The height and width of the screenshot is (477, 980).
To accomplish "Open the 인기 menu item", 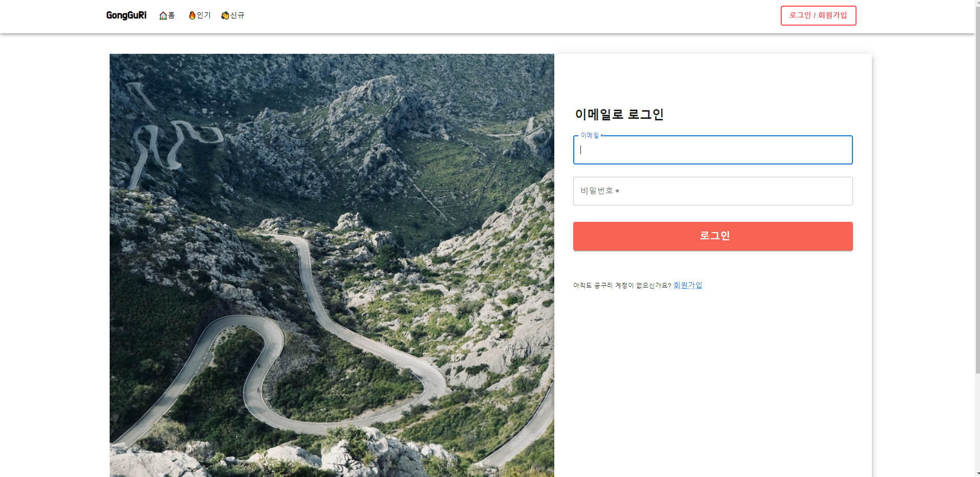I will click(200, 15).
